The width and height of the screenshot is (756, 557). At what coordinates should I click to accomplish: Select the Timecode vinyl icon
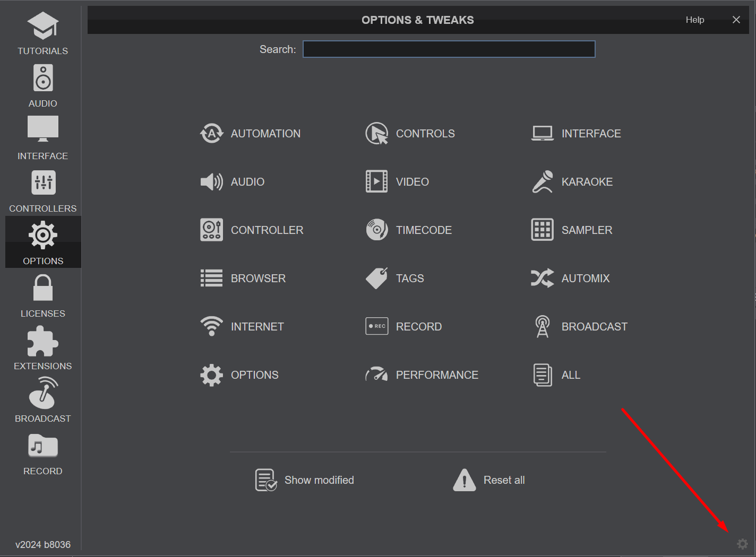376,230
